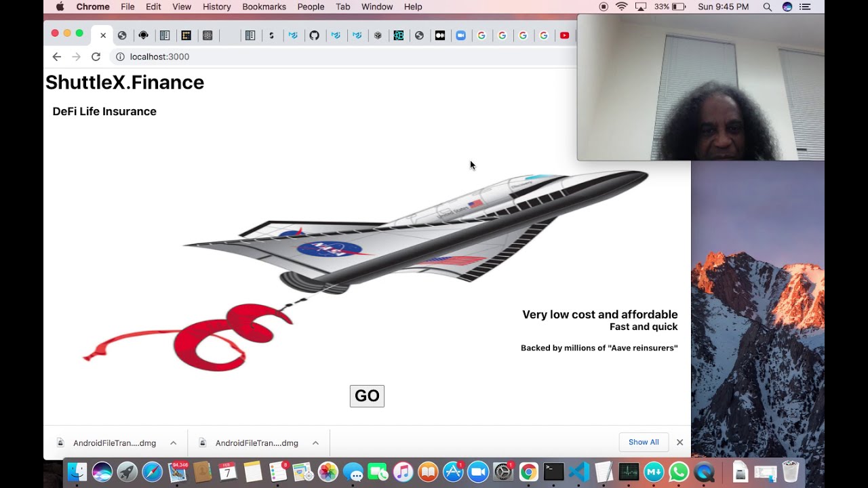Open Notification Center list icon

pos(806,7)
